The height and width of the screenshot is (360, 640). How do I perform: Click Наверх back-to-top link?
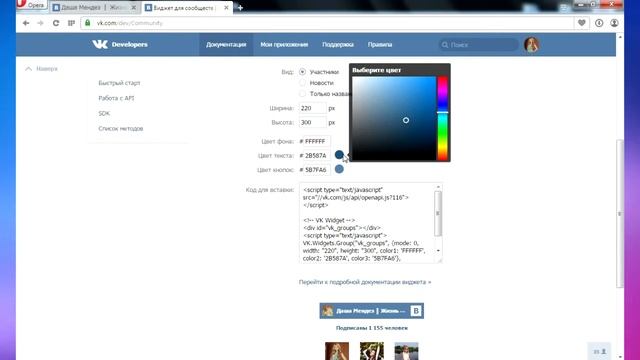pos(47,69)
